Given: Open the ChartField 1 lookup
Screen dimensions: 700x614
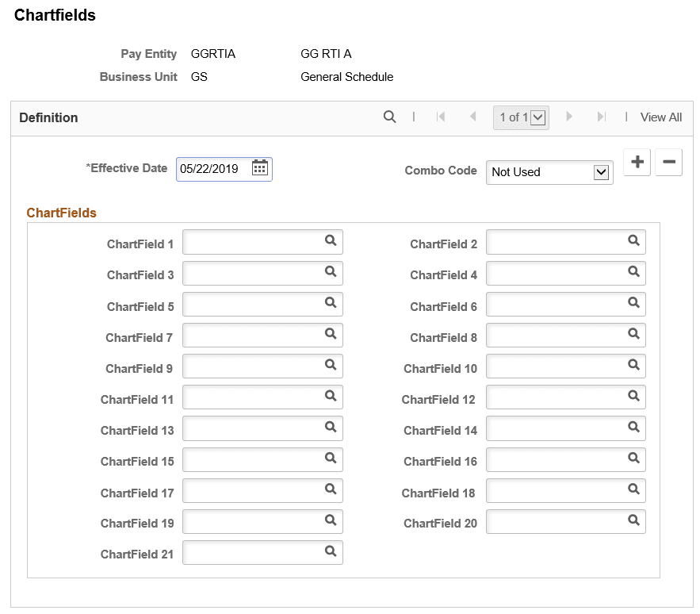Looking at the screenshot, I should tap(331, 241).
